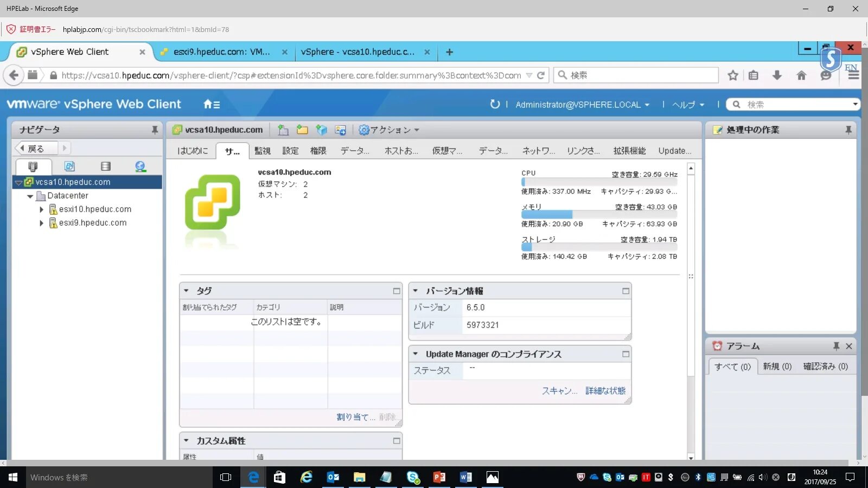Image resolution: width=868 pixels, height=488 pixels.
Task: Maximize the バージョン情報 portlet
Action: click(x=626, y=291)
